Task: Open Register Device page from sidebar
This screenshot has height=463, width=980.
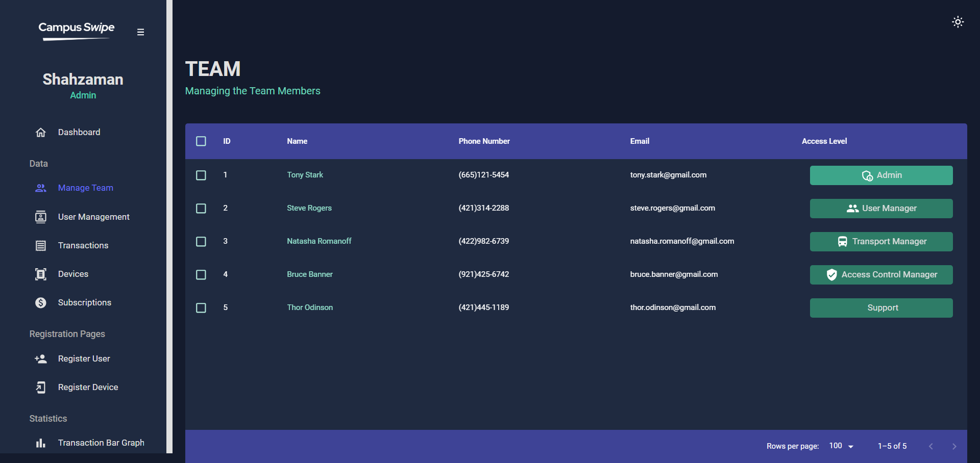Action: coord(88,388)
